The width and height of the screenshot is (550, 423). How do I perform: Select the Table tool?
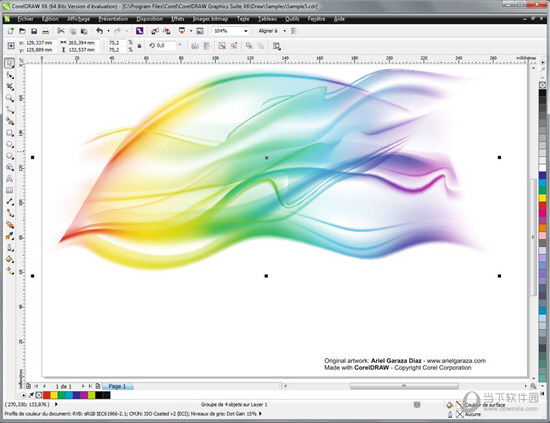point(9,190)
